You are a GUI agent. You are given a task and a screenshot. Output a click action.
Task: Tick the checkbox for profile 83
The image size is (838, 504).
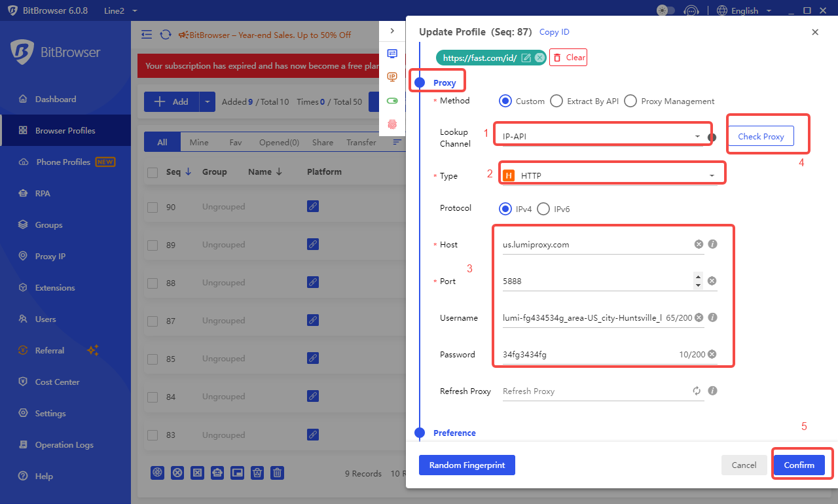pyautogui.click(x=153, y=435)
